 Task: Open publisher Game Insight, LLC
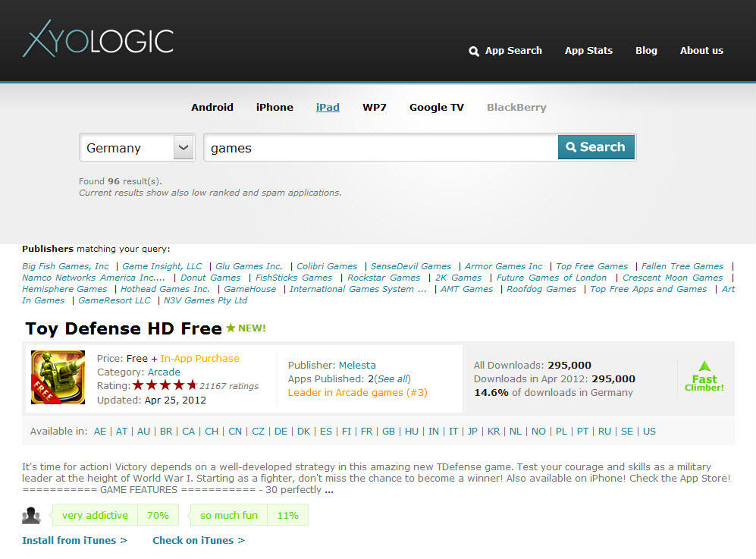point(162,266)
